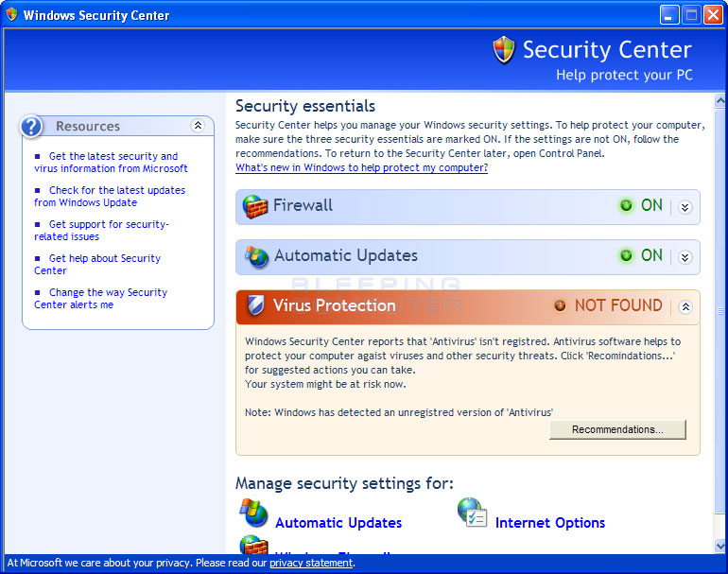
Task: Click the red Virus Protection status light
Action: pos(561,305)
